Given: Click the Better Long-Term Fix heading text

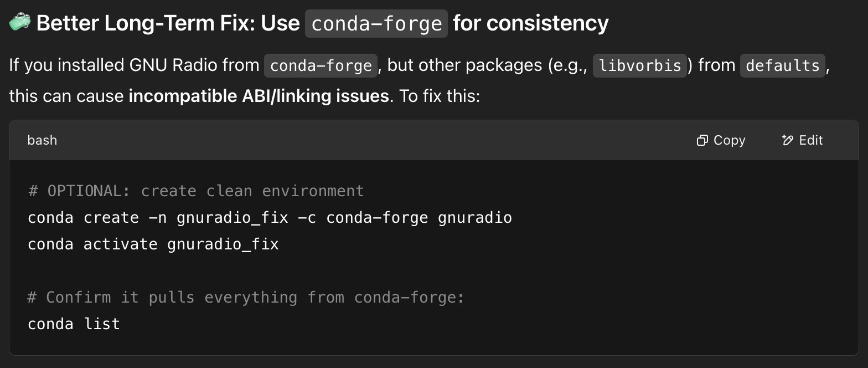Looking at the screenshot, I should (x=168, y=23).
